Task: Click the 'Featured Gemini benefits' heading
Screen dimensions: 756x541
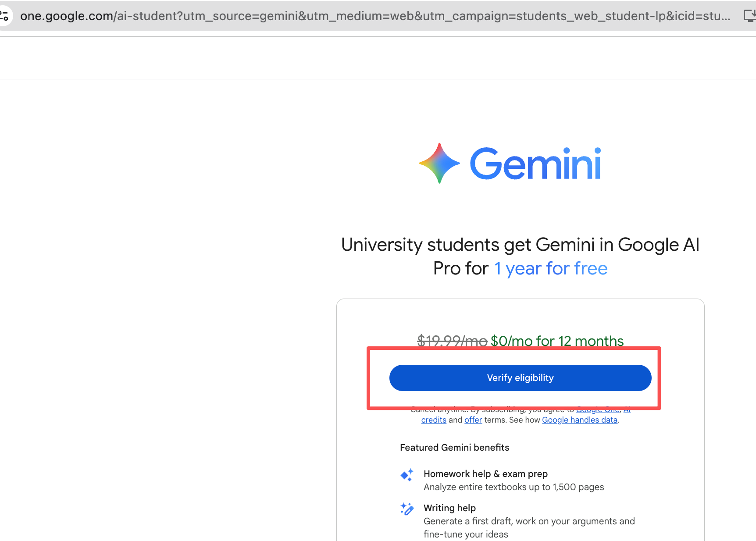Action: (x=454, y=448)
